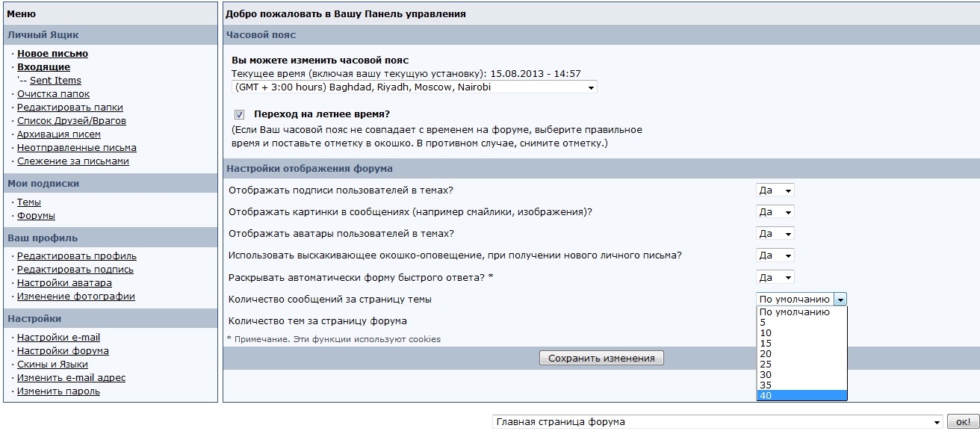The width and height of the screenshot is (980, 434).
Task: Toggle the "Переход на летнее время?" checkbox
Action: coord(239,114)
